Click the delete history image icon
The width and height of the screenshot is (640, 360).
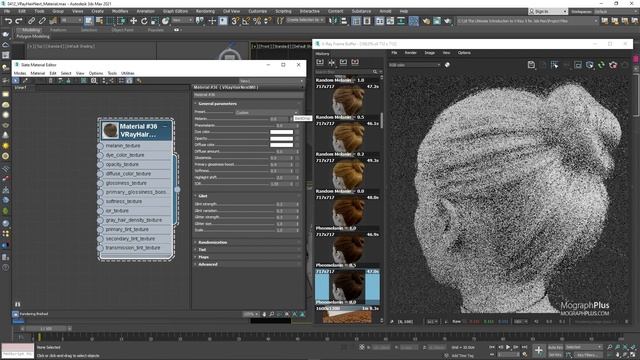[x=355, y=62]
